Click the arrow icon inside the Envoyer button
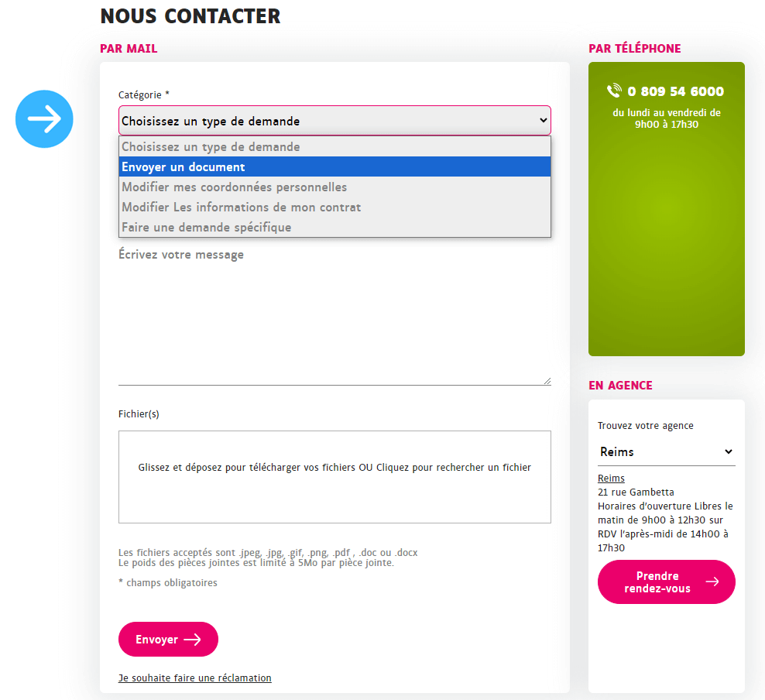Screen dimensions: 765x700 (193, 639)
